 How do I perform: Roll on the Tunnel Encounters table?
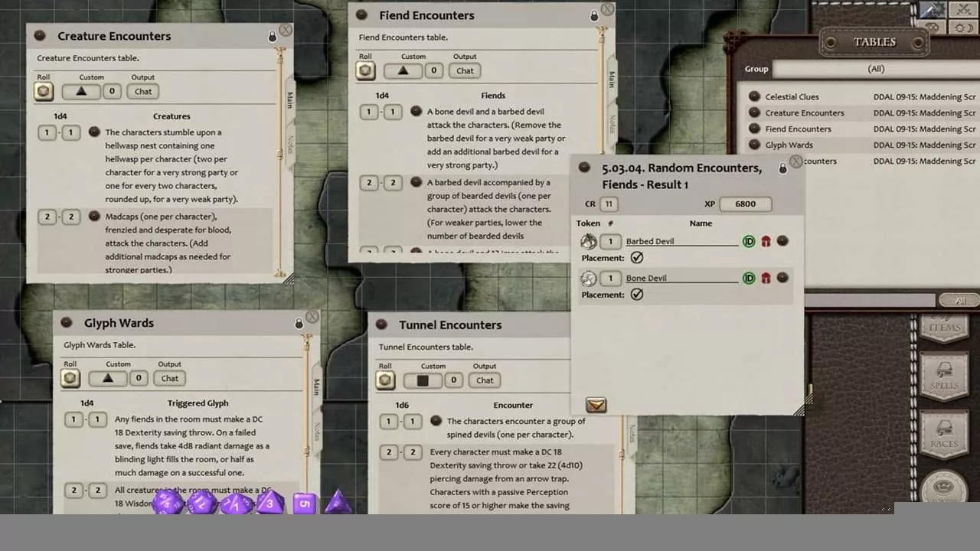click(386, 380)
